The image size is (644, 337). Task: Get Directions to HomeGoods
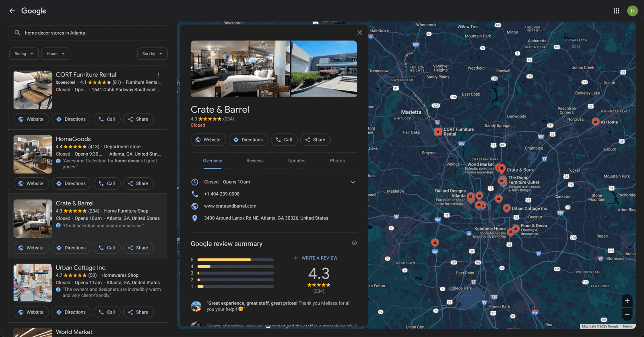(x=71, y=183)
